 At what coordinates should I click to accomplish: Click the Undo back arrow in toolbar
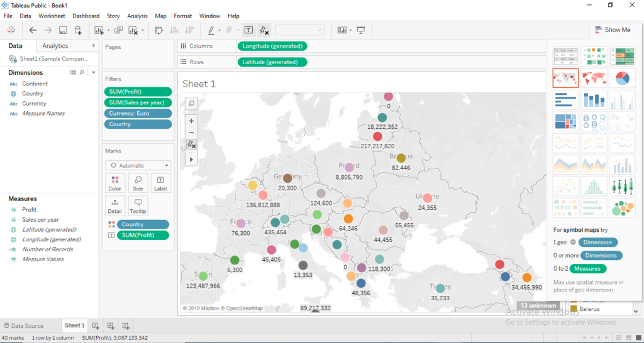click(33, 30)
